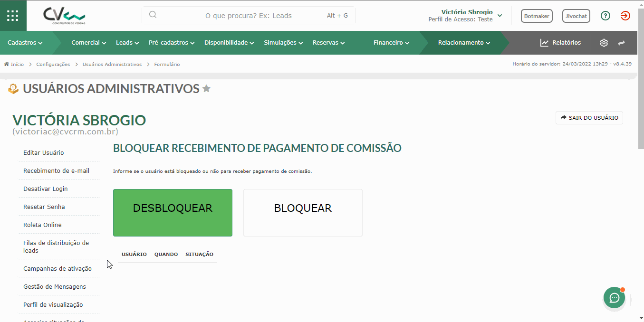The height and width of the screenshot is (322, 644).
Task: Click the Usuários Administrativos title icon
Action: click(x=13, y=88)
